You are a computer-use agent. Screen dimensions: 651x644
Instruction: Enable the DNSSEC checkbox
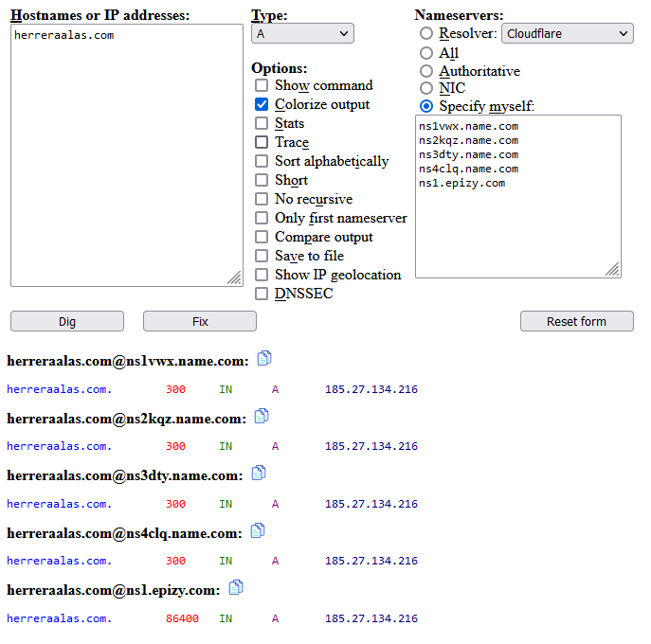262,294
